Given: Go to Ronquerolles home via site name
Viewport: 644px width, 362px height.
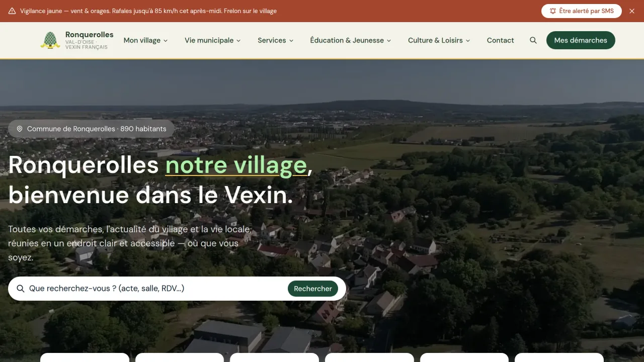Looking at the screenshot, I should tap(89, 35).
